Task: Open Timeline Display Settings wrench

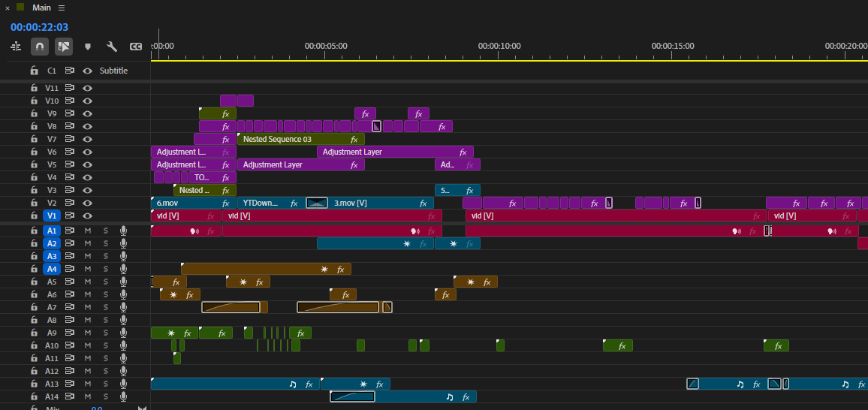Action: pos(112,47)
